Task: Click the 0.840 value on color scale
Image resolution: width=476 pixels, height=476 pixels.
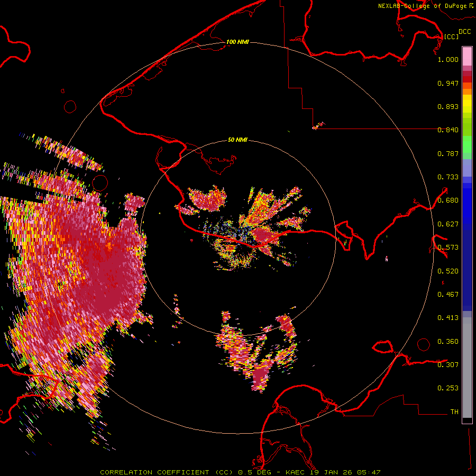Action: coord(448,130)
